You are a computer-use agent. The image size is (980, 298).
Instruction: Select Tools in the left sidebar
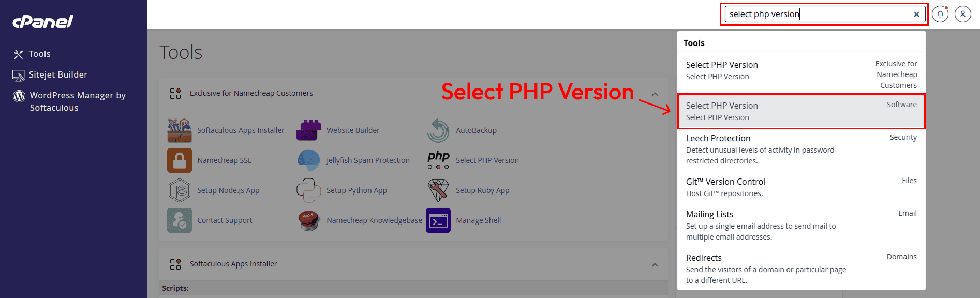tap(40, 54)
